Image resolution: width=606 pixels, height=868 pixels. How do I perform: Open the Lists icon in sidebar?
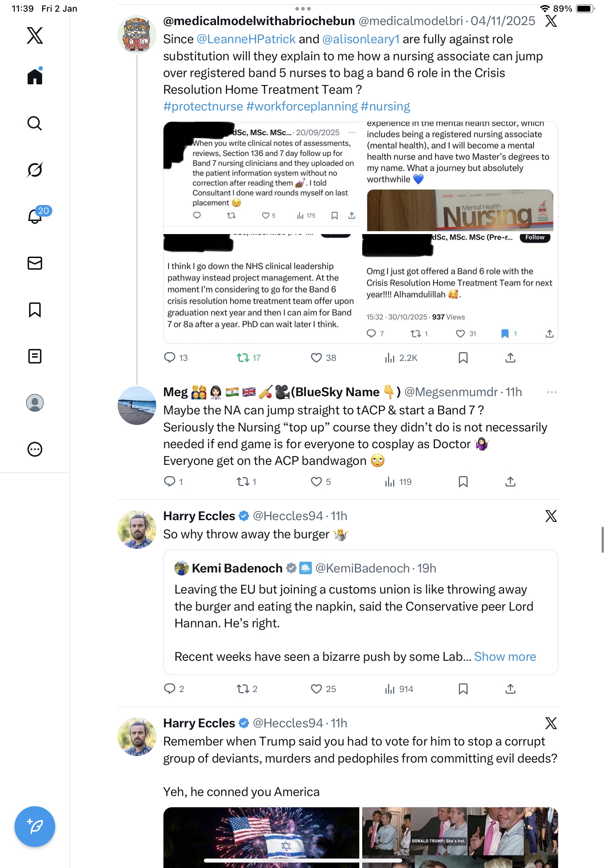[x=35, y=356]
